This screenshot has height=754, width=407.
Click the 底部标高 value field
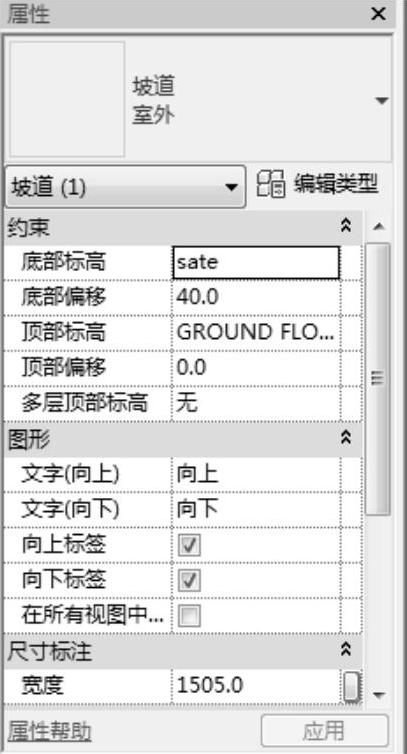pyautogui.click(x=256, y=263)
